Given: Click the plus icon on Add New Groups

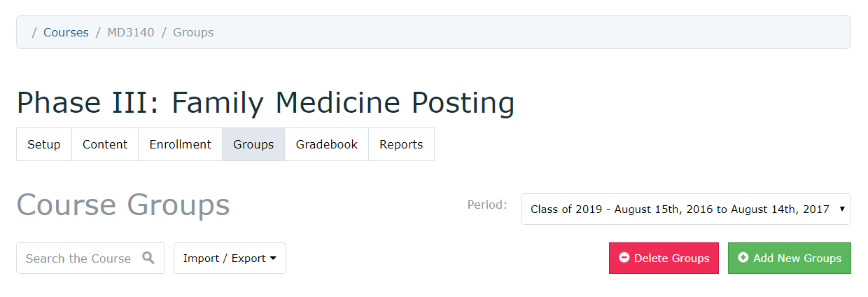Looking at the screenshot, I should click(x=743, y=258).
